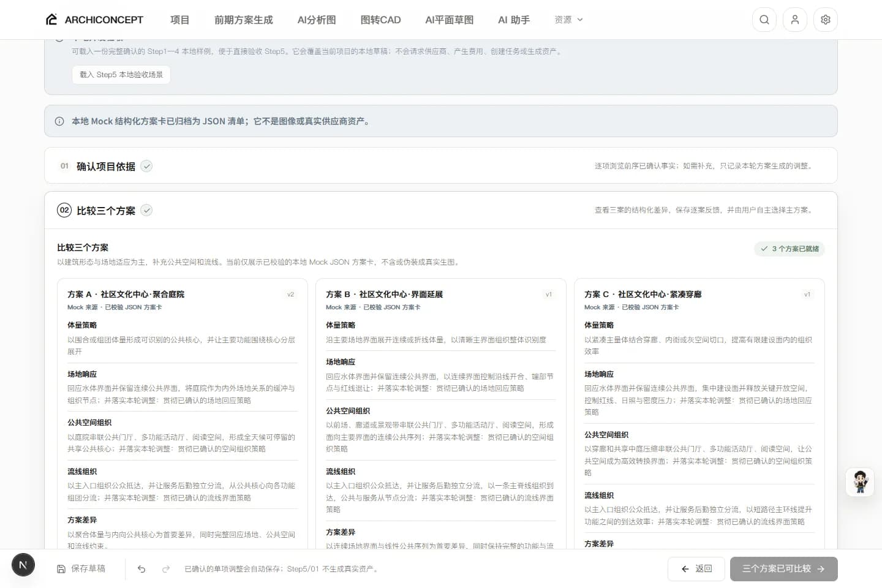Click the redo arrow icon
Viewport: 882px width, 588px height.
pyautogui.click(x=166, y=569)
